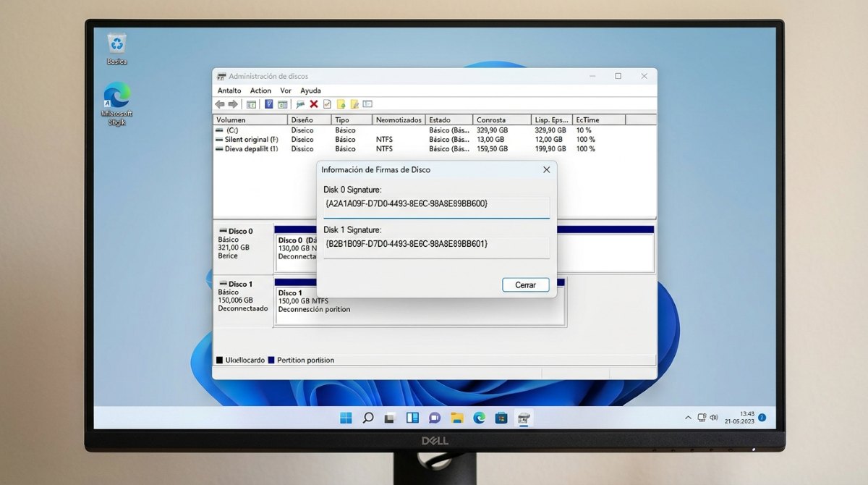This screenshot has width=868, height=485.
Task: Click the checkmark properties toolbar icon
Action: click(x=327, y=104)
